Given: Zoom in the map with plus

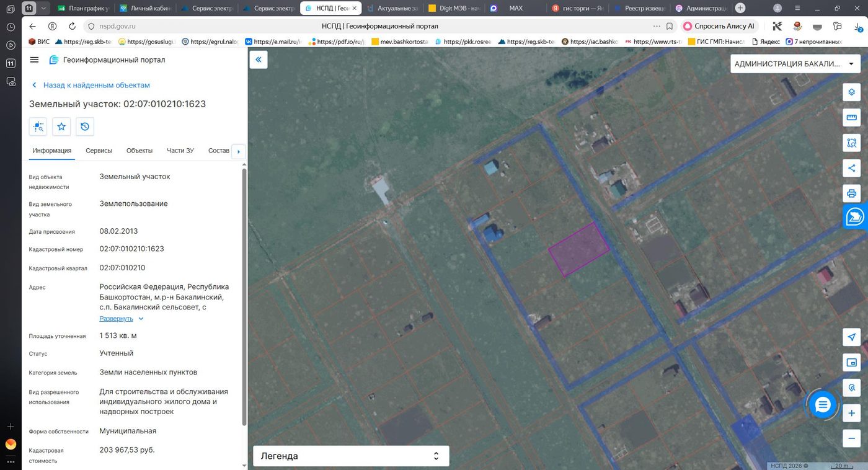Looking at the screenshot, I should 851,413.
